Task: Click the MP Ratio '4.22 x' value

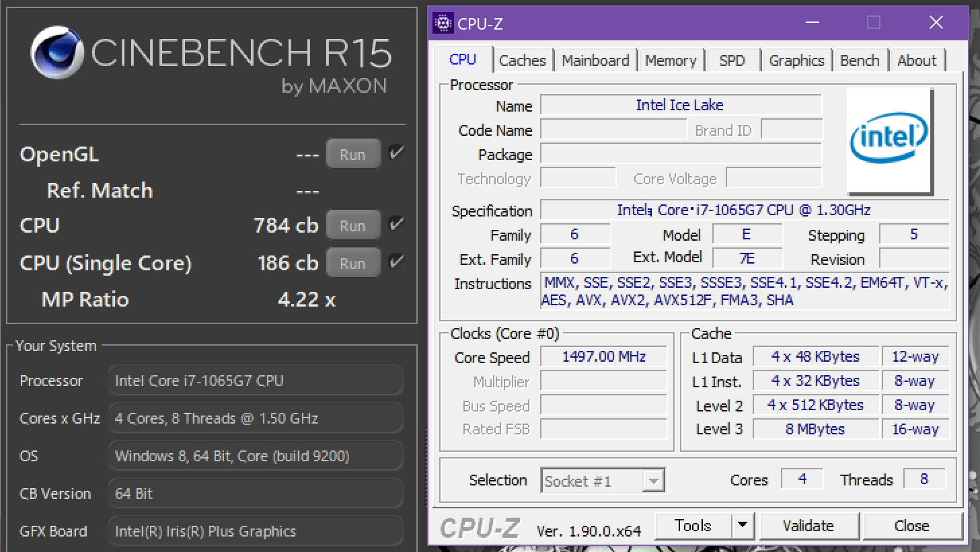Action: (x=307, y=299)
